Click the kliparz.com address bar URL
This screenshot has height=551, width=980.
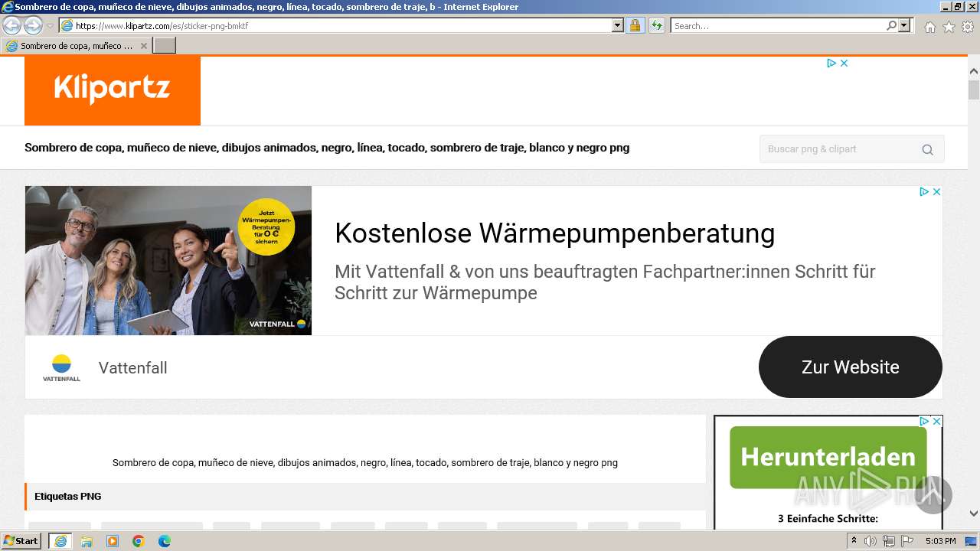pyautogui.click(x=162, y=26)
